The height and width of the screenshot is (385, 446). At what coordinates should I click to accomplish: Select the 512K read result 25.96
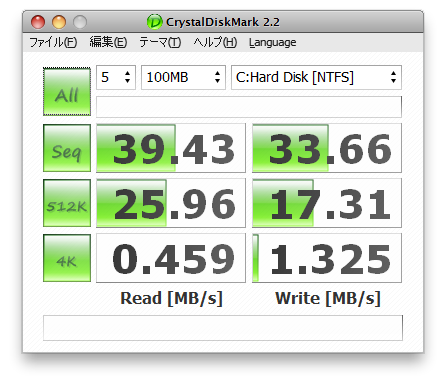coord(171,203)
